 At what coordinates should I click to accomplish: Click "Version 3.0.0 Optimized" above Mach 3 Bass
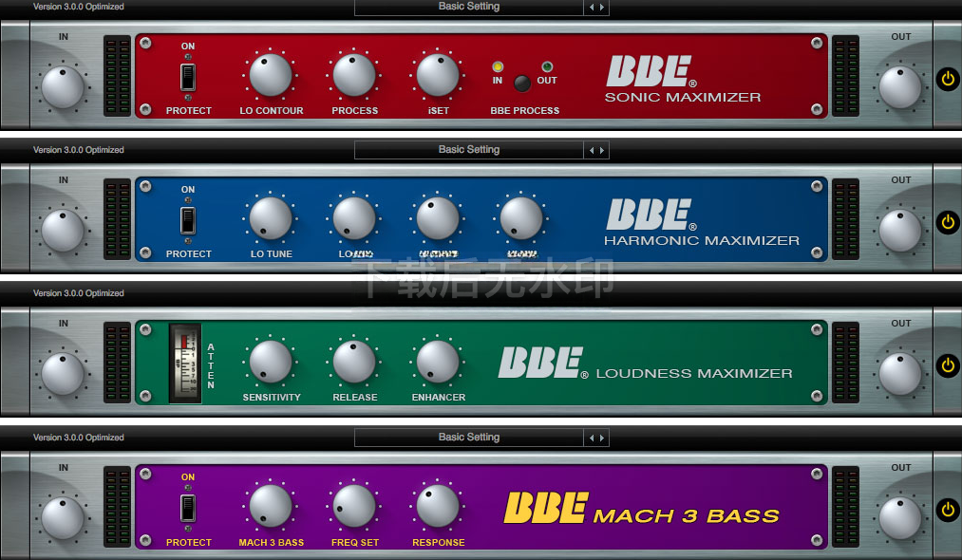pos(79,438)
